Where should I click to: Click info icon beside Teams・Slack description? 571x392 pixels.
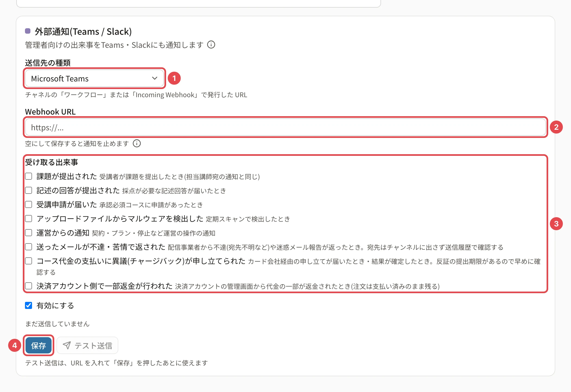(x=211, y=45)
